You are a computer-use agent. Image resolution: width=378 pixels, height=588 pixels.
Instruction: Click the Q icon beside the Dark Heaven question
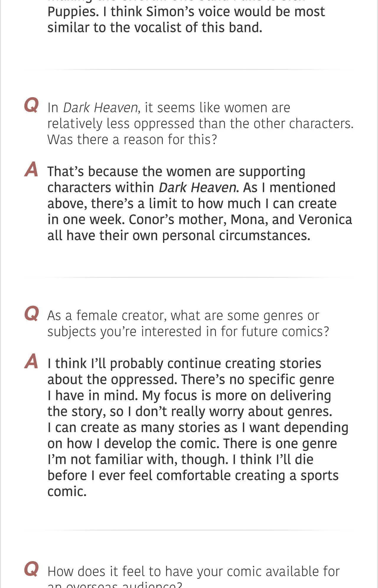31,105
